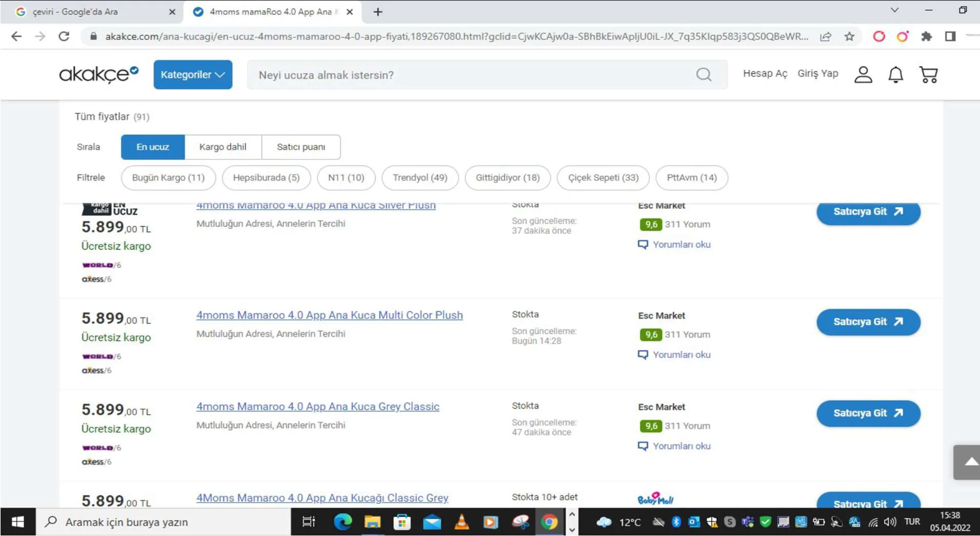Click Windows taskbar search box

(x=163, y=522)
